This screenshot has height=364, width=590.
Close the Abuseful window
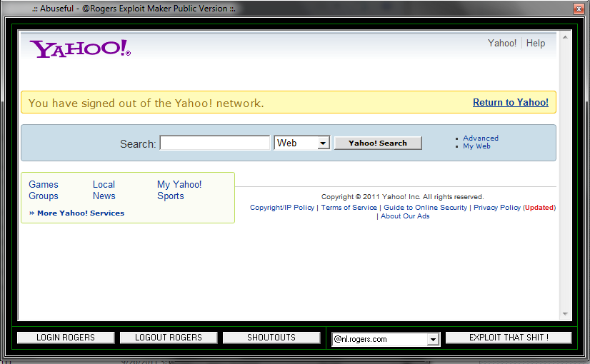point(579,9)
